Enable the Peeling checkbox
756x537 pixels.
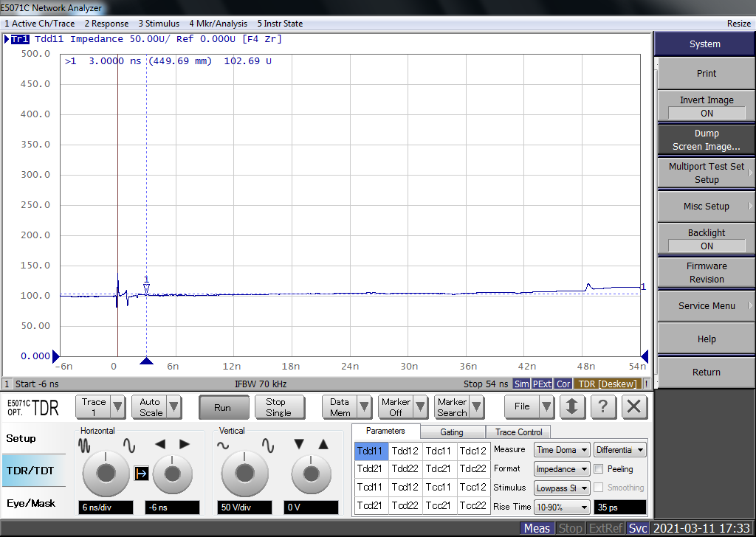[599, 469]
